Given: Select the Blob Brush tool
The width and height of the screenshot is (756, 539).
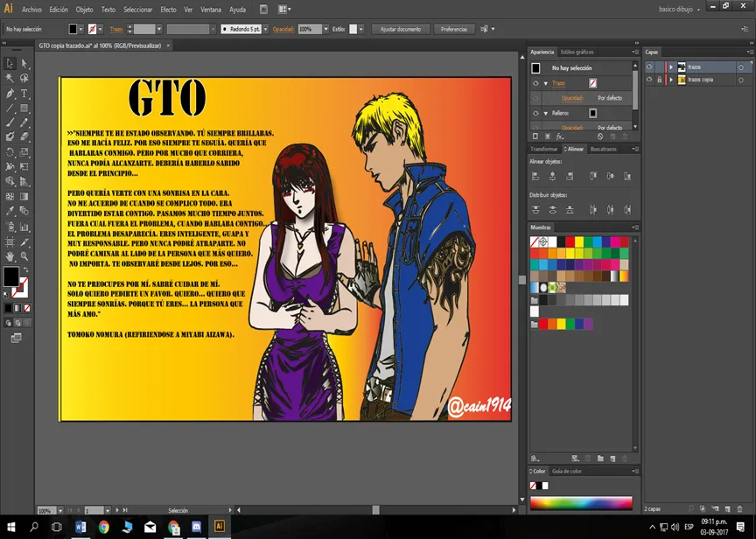Looking at the screenshot, I should [10, 136].
